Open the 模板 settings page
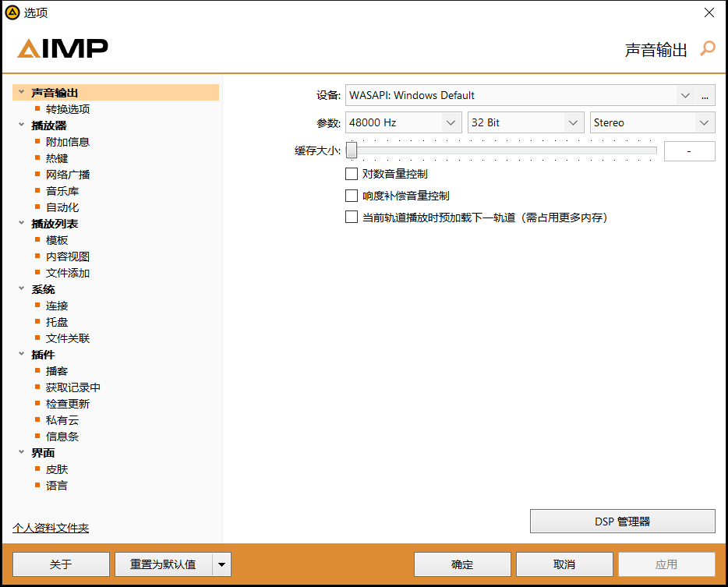 57,240
